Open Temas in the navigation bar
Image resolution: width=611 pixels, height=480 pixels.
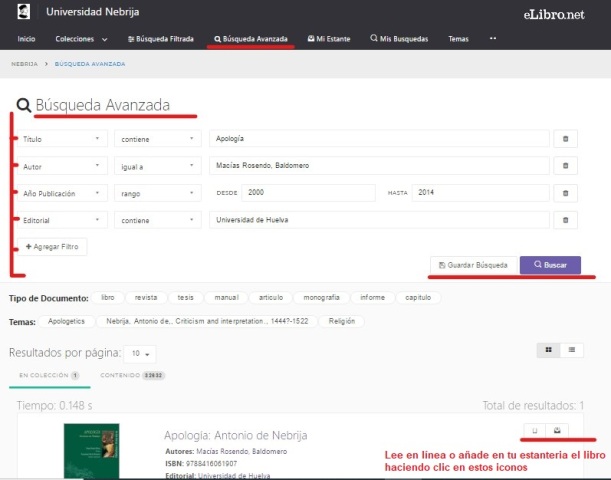(458, 39)
